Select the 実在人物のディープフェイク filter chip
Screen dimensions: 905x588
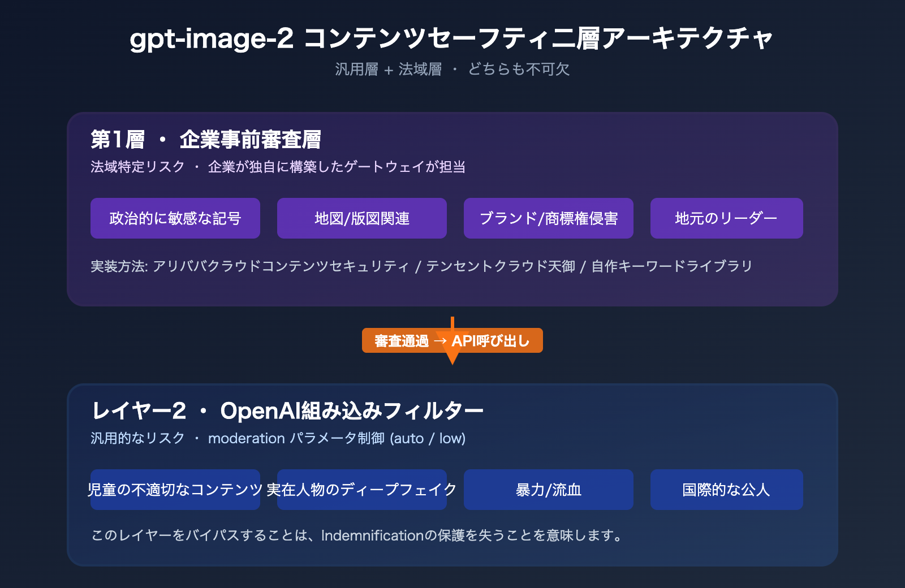tap(361, 490)
